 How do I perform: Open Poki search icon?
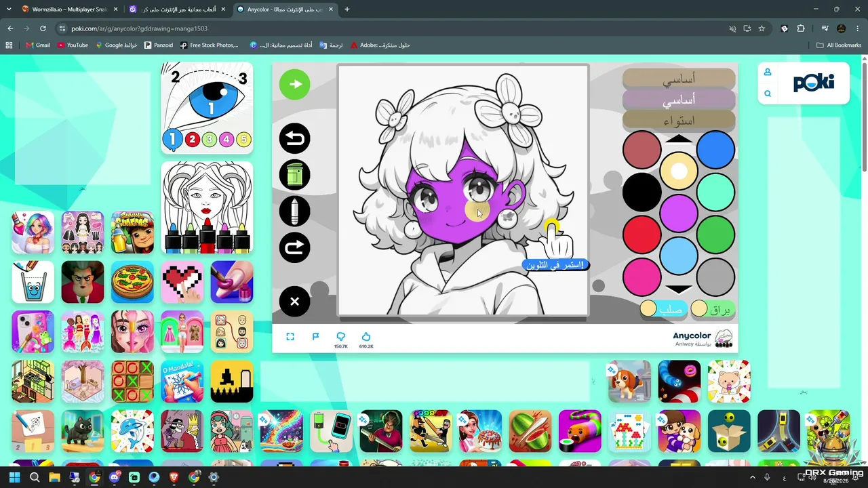click(x=768, y=94)
